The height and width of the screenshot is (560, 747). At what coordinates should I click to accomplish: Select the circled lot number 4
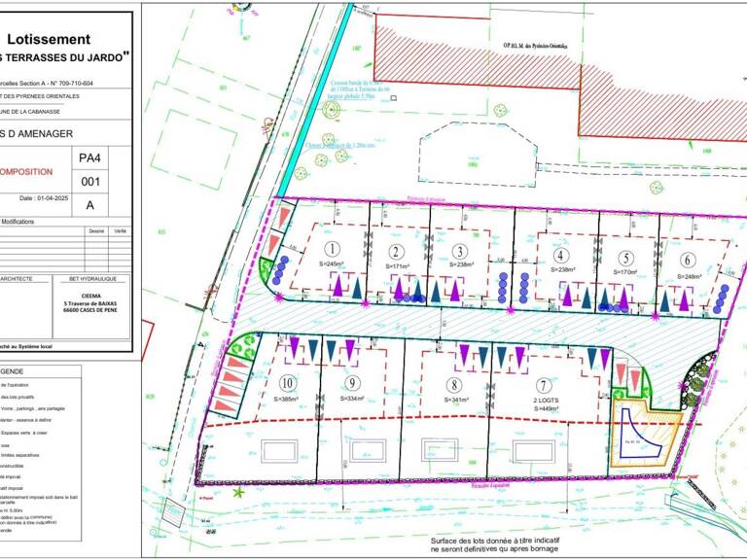click(560, 256)
